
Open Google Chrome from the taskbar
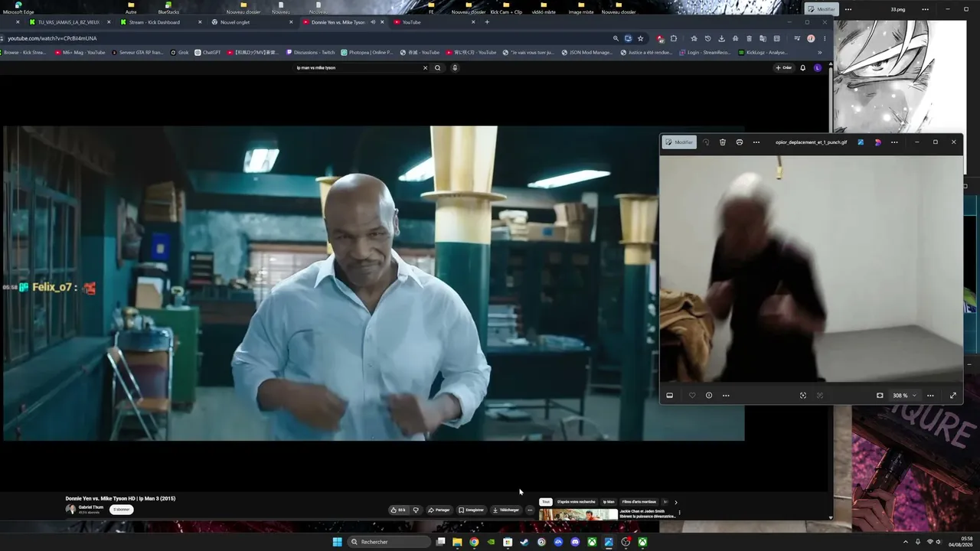click(474, 542)
